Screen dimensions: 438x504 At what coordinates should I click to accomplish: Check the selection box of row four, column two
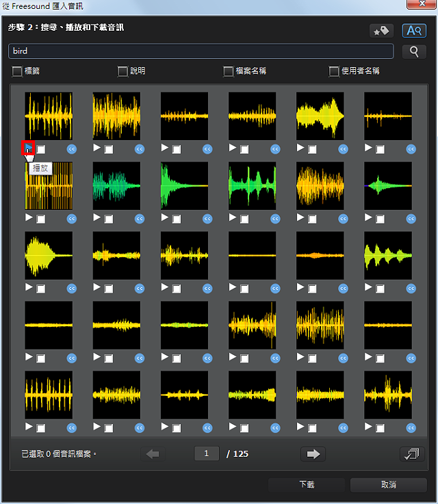pyautogui.click(x=108, y=358)
